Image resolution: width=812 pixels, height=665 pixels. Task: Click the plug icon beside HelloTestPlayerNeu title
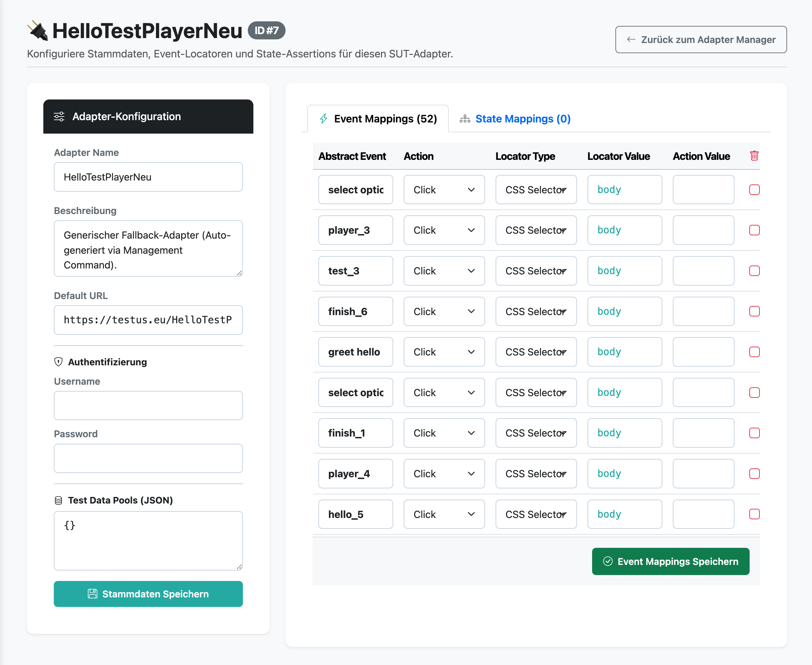point(37,31)
